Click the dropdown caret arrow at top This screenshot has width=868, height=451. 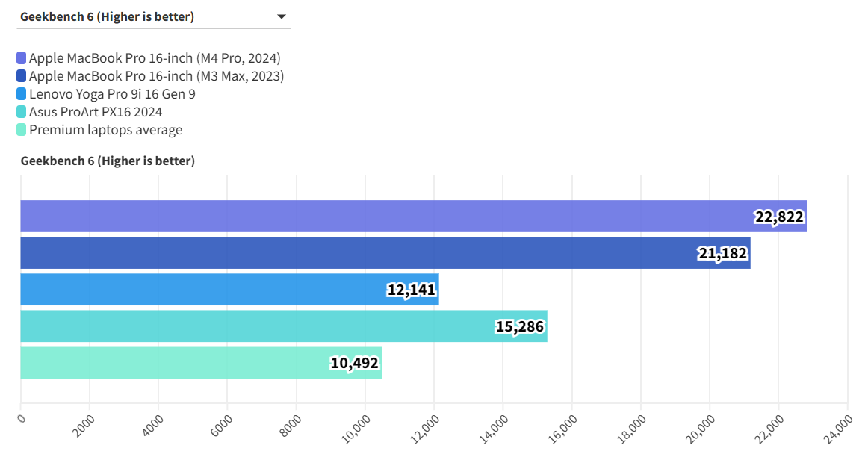point(282,17)
